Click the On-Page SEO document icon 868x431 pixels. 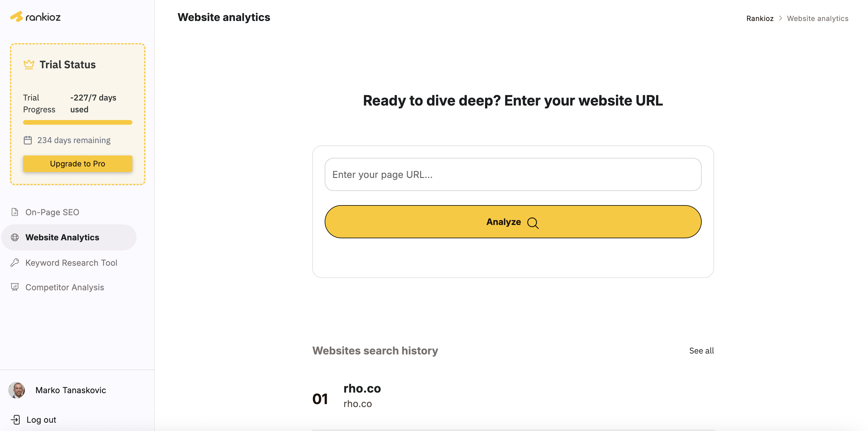click(15, 212)
